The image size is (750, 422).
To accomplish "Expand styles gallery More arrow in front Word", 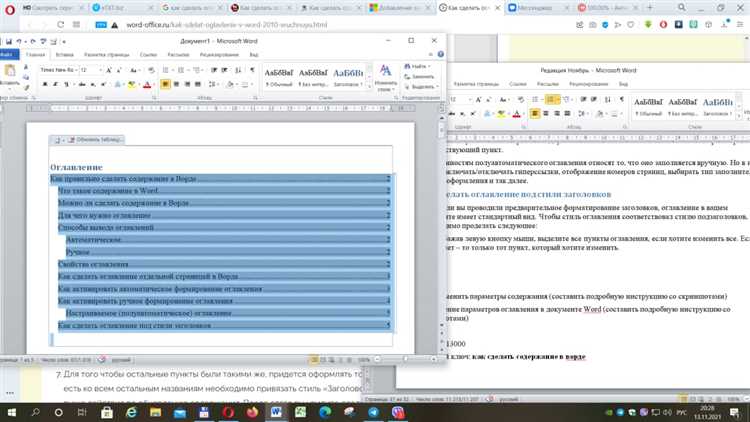I will click(x=369, y=87).
